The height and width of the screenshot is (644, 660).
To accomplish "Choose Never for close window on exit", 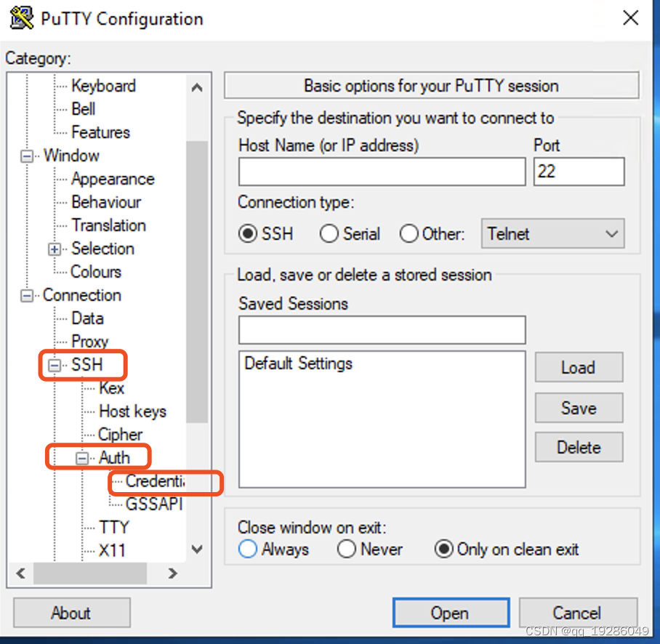I will click(347, 550).
